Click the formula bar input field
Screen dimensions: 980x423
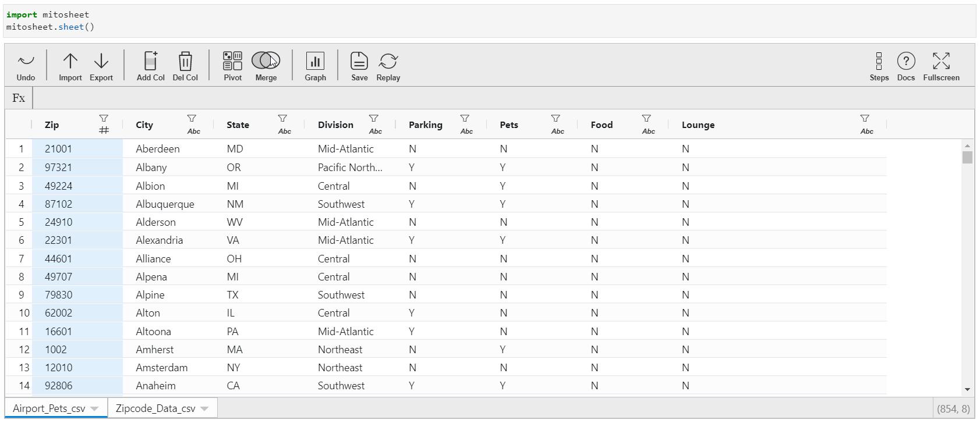501,98
